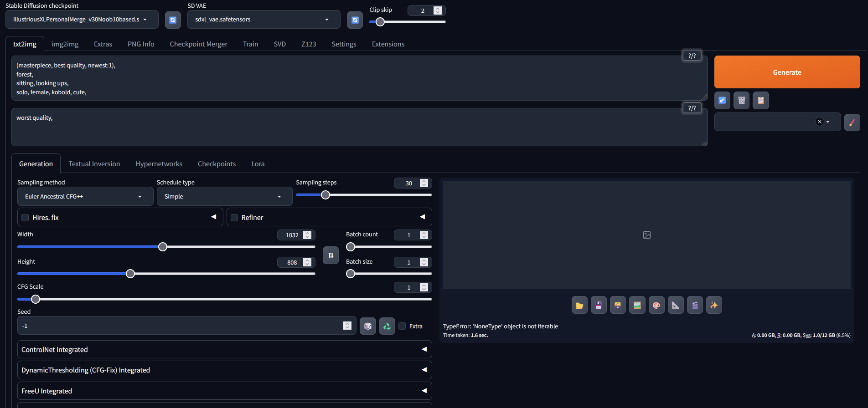The image size is (868, 408).
Task: Open the Settings tab
Action: coord(344,44)
